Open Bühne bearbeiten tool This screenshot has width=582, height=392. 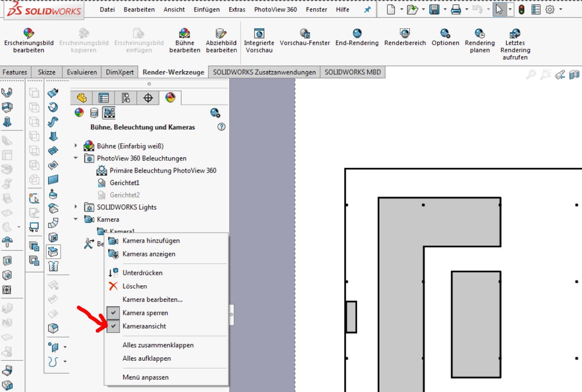185,33
